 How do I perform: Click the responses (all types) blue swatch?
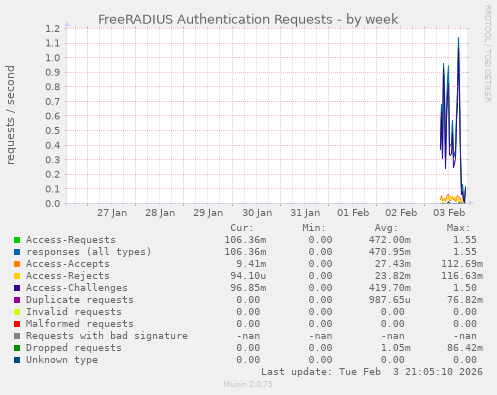coord(17,252)
